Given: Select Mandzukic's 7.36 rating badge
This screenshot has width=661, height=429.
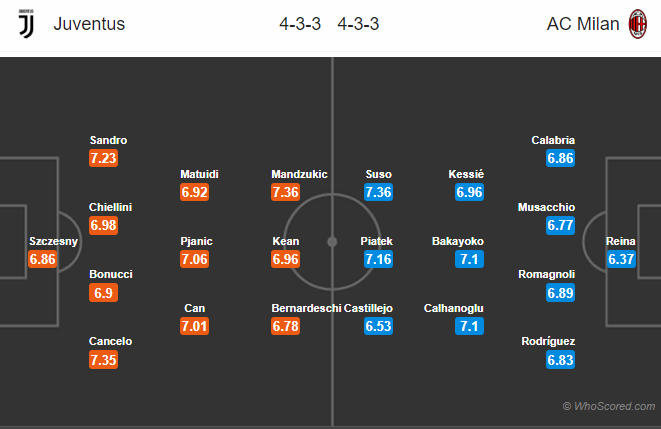Looking at the screenshot, I should point(285,192).
